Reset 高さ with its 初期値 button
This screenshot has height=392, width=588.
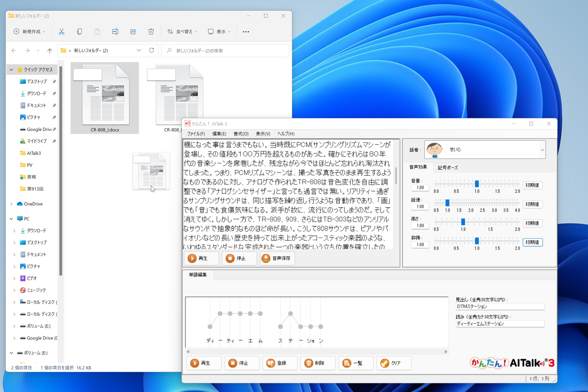point(533,223)
